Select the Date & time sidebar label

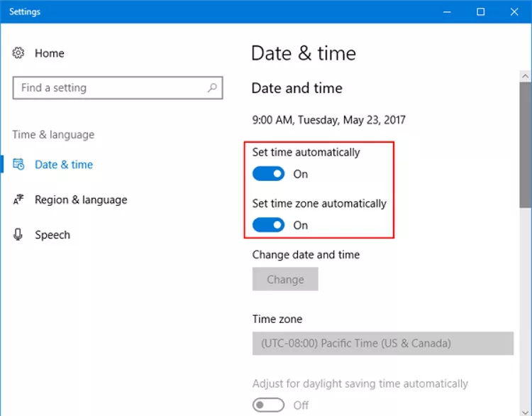pos(64,165)
